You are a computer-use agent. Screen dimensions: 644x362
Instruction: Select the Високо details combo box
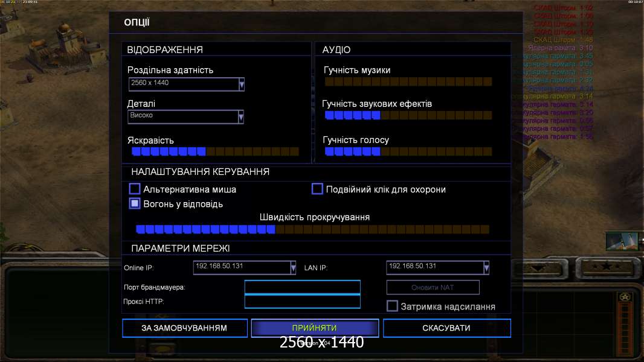185,117
